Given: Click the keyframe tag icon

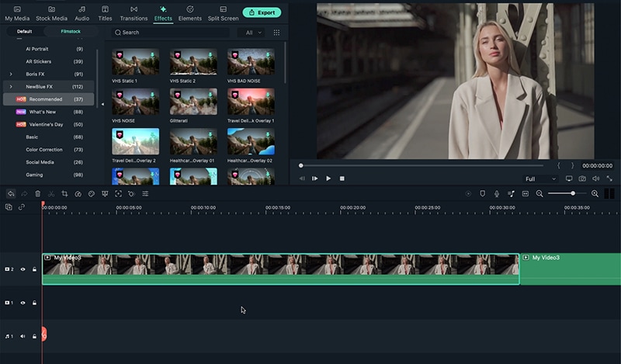Looking at the screenshot, I should click(131, 194).
